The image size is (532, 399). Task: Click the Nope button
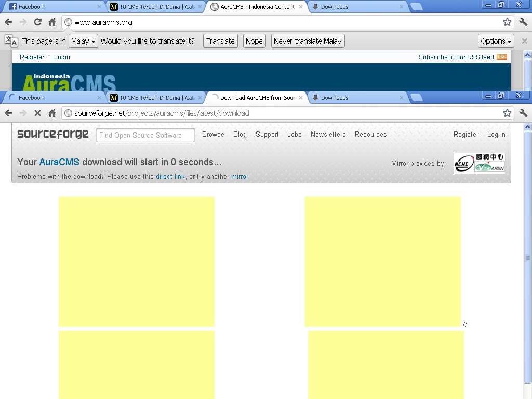[254, 41]
